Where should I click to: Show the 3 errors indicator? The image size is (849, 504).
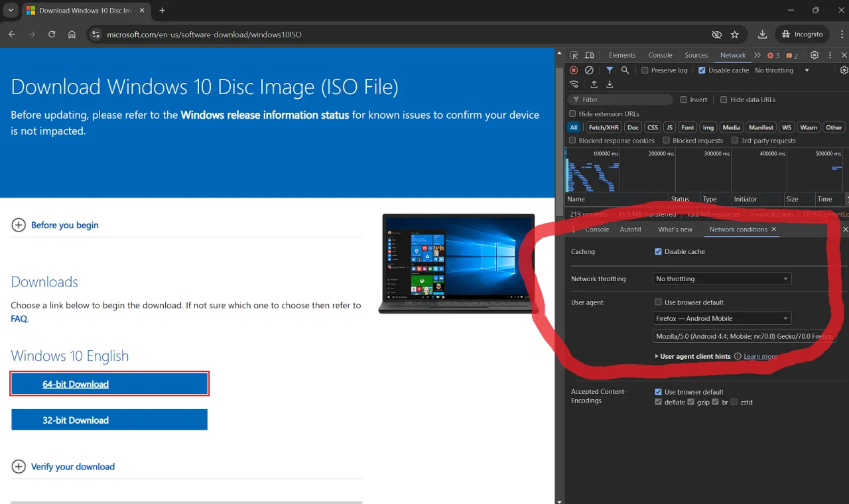click(x=773, y=56)
